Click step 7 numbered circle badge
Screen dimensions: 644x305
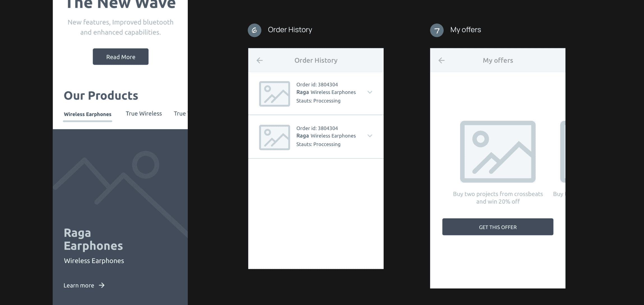click(x=437, y=30)
